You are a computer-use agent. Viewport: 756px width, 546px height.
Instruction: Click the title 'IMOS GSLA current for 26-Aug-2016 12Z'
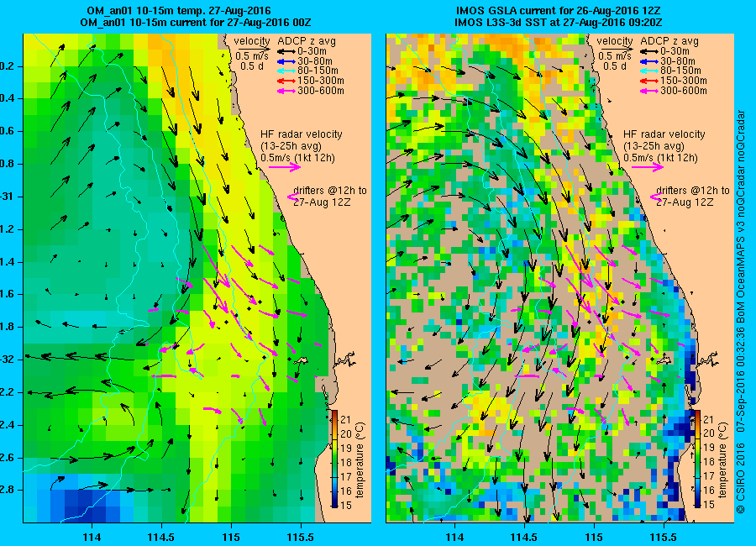(559, 11)
